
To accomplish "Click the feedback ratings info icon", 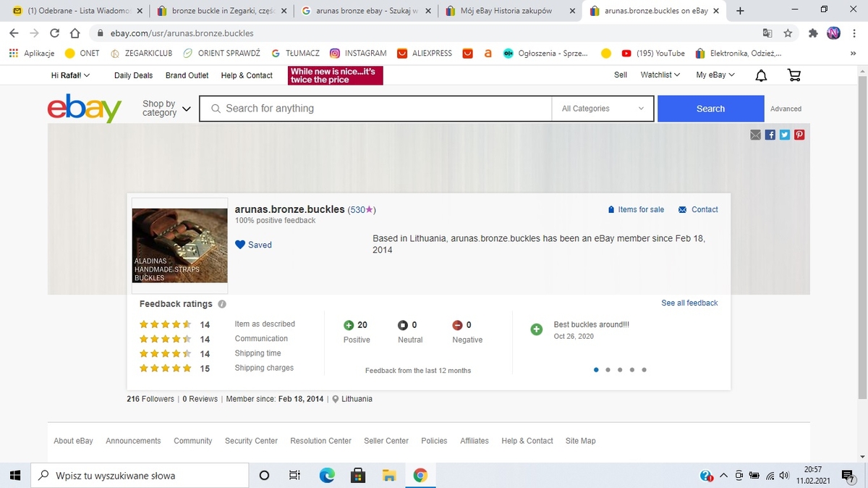I will [x=222, y=304].
